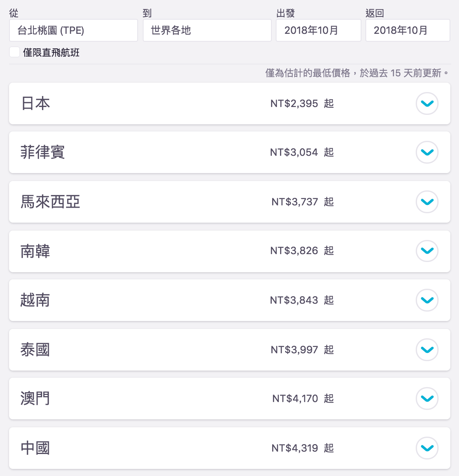459x476 pixels.
Task: Enable the 僅限直飛航班 checkbox
Action: click(x=15, y=52)
